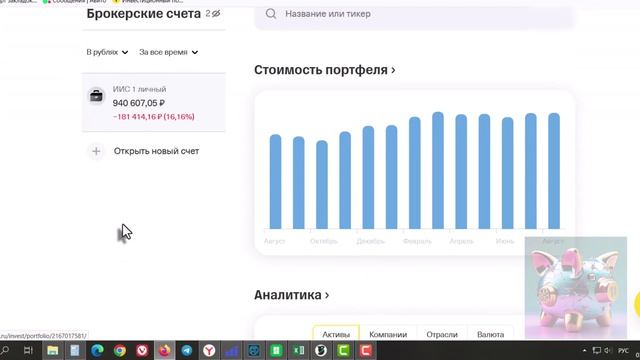Open Windows search from the taskbar
The height and width of the screenshot is (360, 640).
(x=5, y=350)
